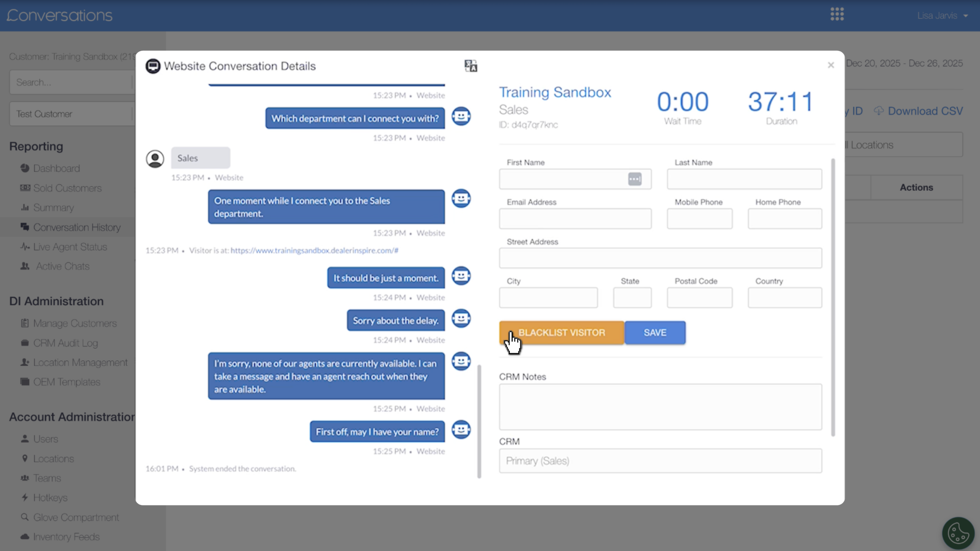
Task: Click the Locations pin icon
Action: point(25,458)
